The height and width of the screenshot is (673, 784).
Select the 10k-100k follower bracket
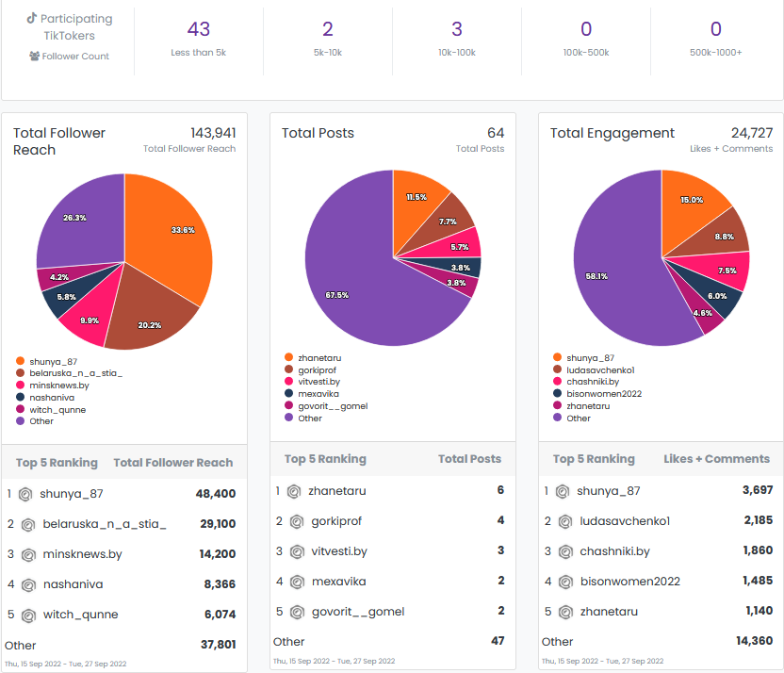point(457,38)
